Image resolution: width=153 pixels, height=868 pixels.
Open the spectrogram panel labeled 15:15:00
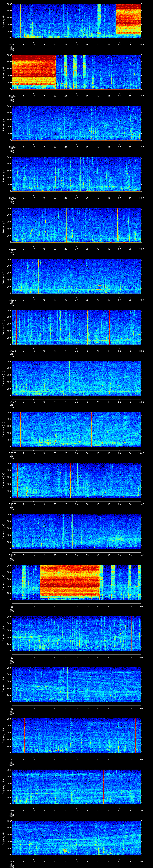77,736
